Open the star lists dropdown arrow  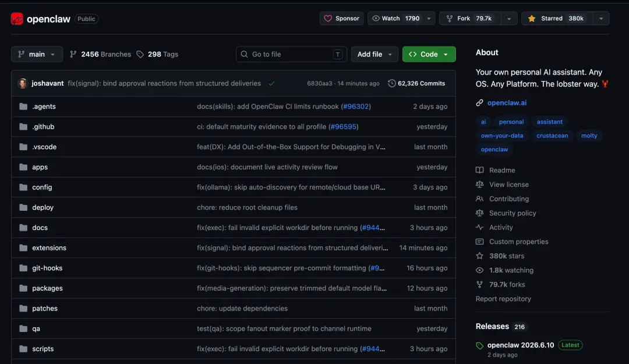(x=601, y=19)
